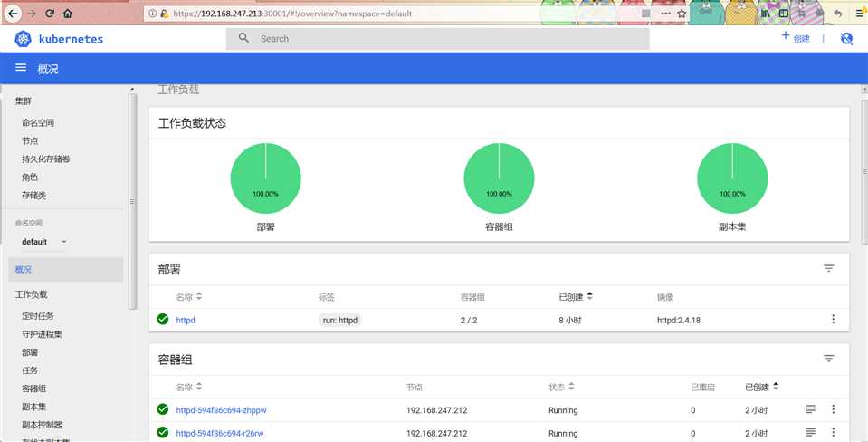This screenshot has height=442, width=868.
Task: Focus the Search input field
Action: (x=437, y=39)
